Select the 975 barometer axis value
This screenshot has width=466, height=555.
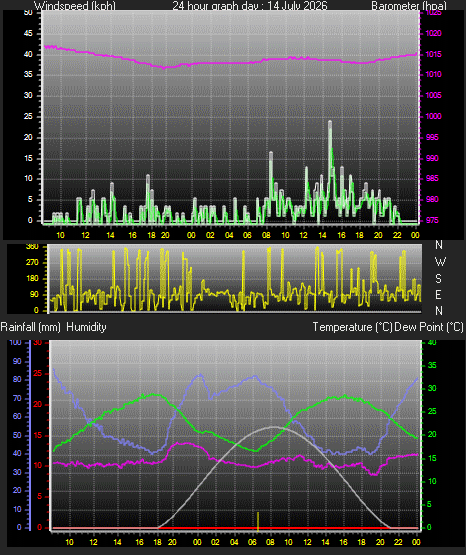click(x=432, y=220)
